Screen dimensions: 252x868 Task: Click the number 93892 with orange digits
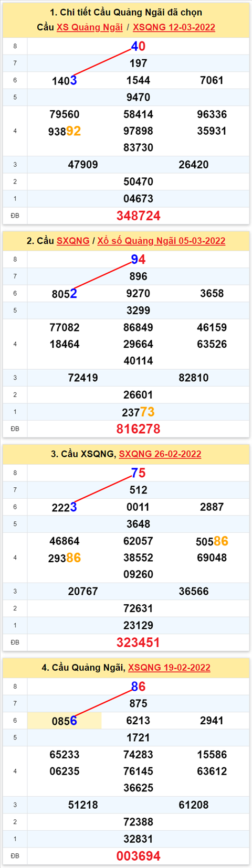[65, 131]
